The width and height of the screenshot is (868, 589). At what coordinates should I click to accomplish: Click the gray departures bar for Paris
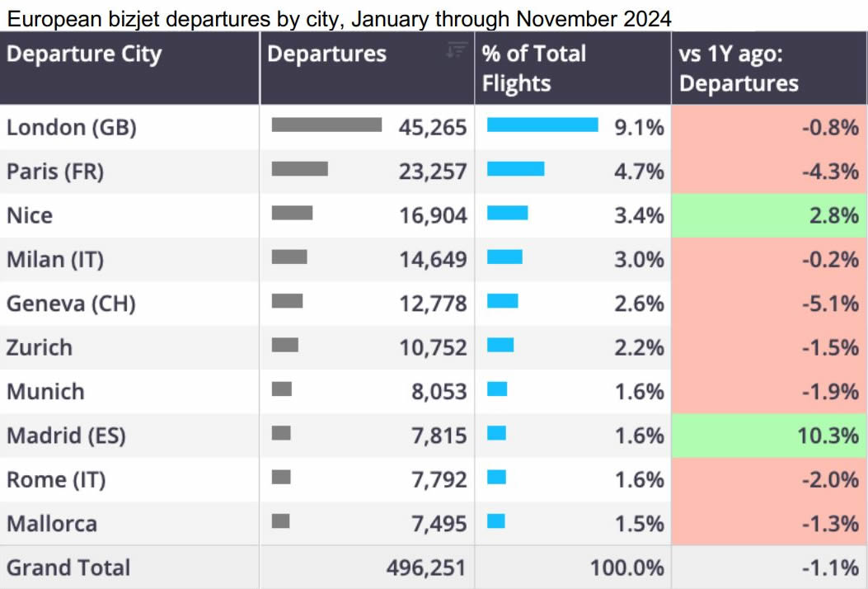click(x=300, y=169)
